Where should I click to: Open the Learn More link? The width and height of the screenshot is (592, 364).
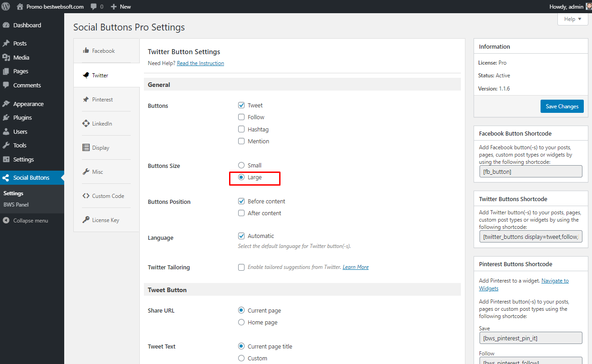(356, 267)
